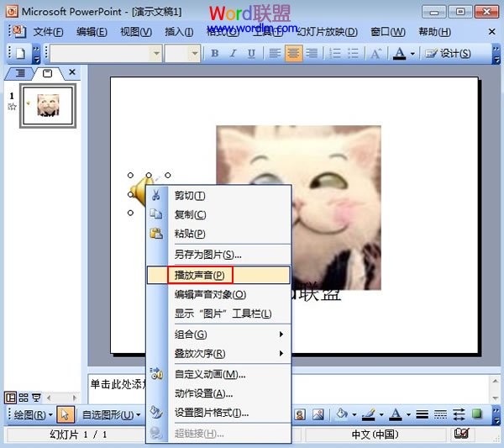Toggle left text alignment
This screenshot has height=448, width=504.
pyautogui.click(x=275, y=53)
